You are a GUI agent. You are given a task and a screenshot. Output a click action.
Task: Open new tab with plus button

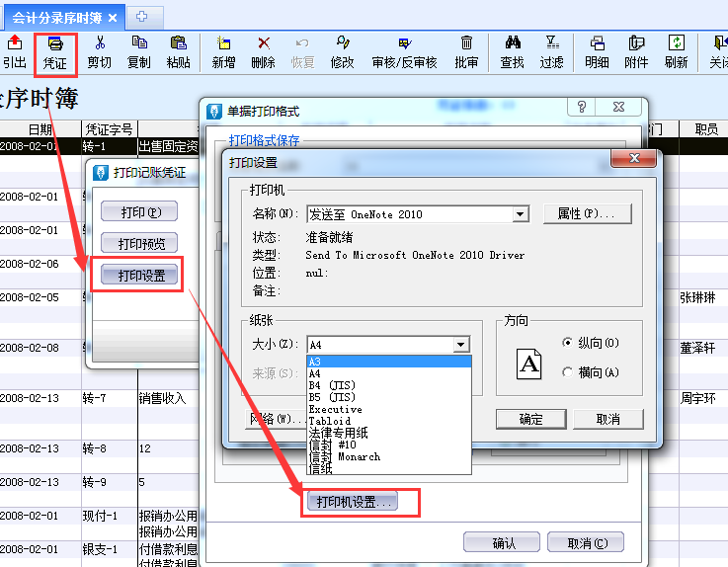142,17
